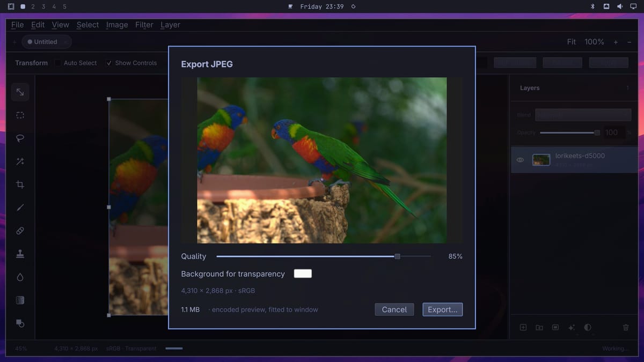The height and width of the screenshot is (362, 644).
Task: Click the zoom in plus button
Action: pos(616,42)
